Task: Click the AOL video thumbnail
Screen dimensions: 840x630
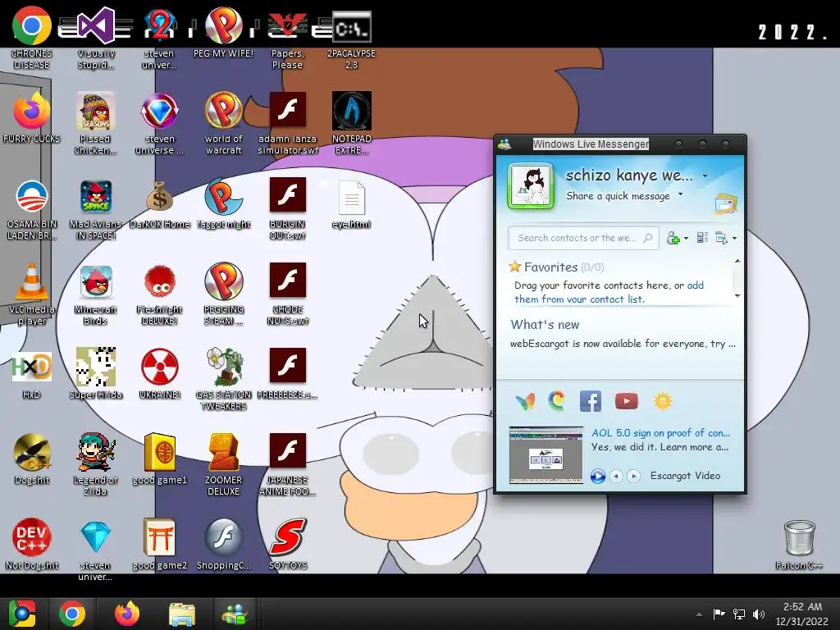Action: click(x=546, y=454)
